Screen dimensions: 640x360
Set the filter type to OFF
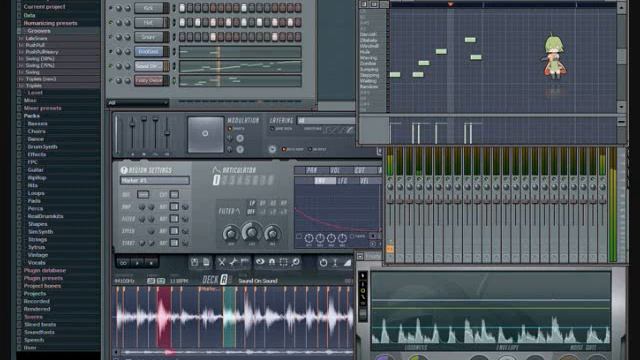251,212
